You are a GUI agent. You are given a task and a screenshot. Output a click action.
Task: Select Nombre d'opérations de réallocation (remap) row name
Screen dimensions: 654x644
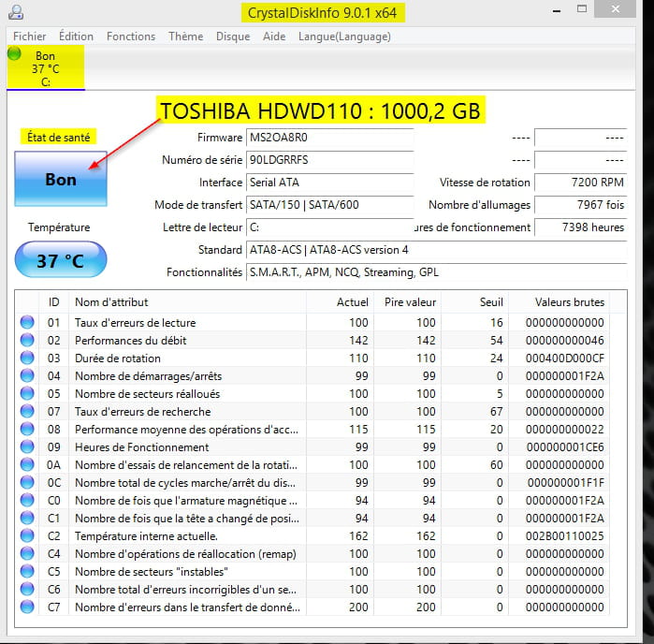pyautogui.click(x=185, y=554)
